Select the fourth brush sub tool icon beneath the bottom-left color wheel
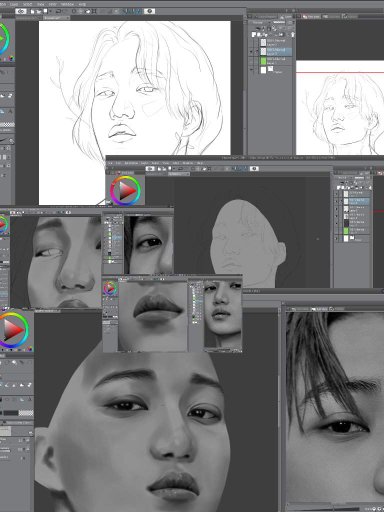This screenshot has height=512, width=384. (x=22, y=385)
